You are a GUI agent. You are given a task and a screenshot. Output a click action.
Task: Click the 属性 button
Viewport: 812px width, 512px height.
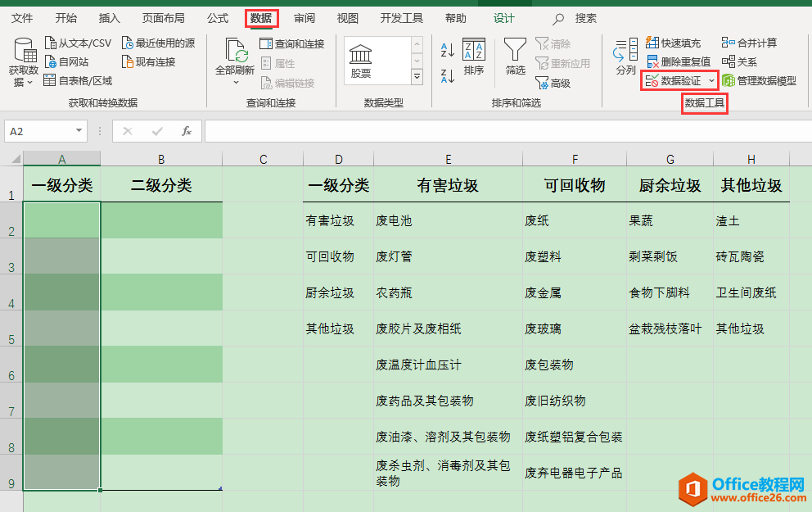click(x=277, y=63)
